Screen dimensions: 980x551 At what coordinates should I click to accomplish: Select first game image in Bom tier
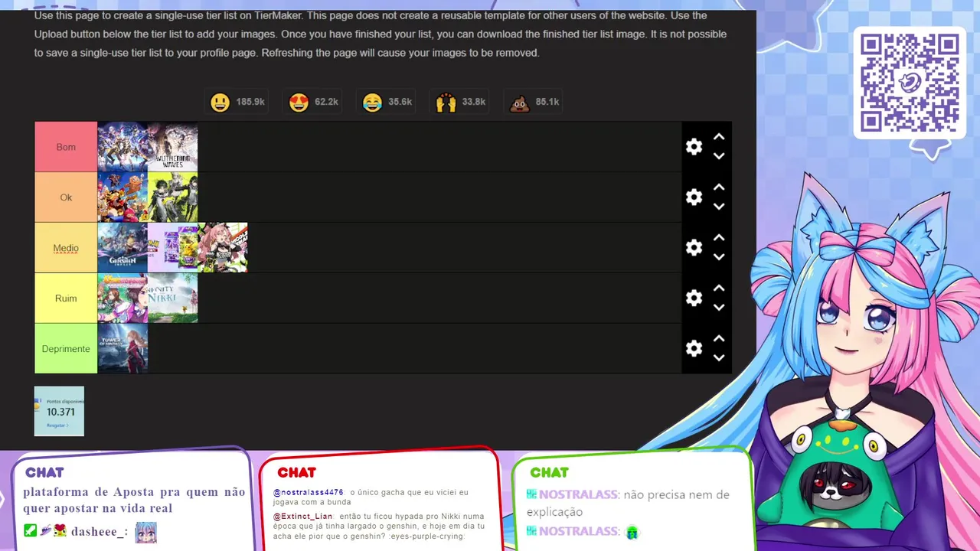(122, 147)
